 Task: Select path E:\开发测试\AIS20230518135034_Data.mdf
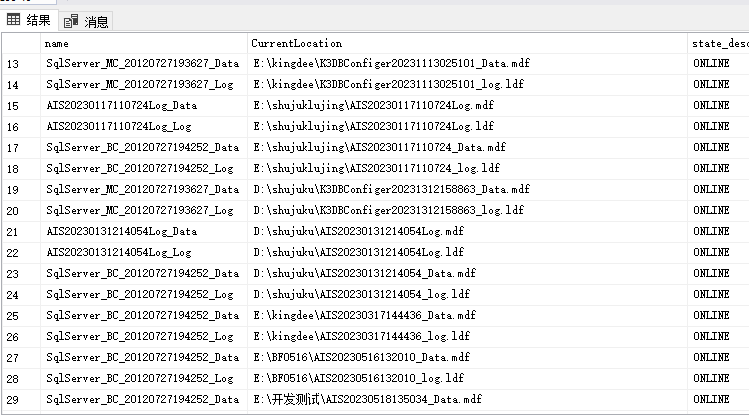[x=366, y=399]
